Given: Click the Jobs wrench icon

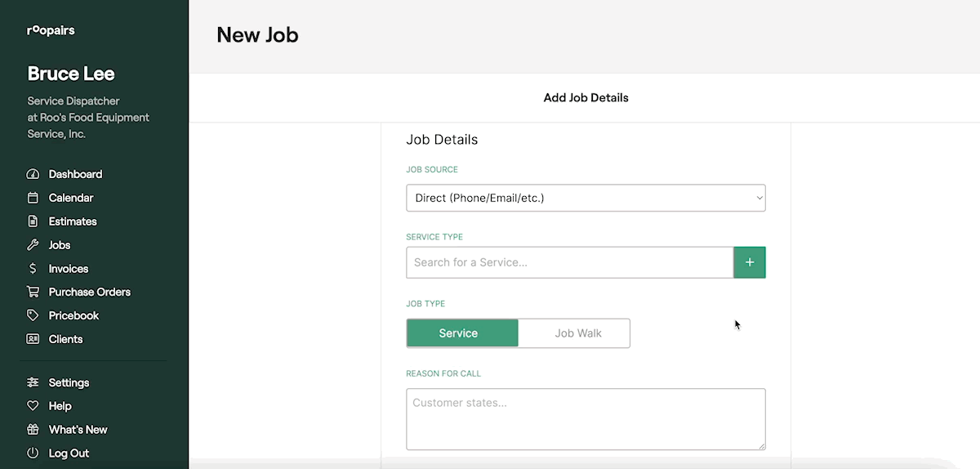Looking at the screenshot, I should (x=33, y=245).
